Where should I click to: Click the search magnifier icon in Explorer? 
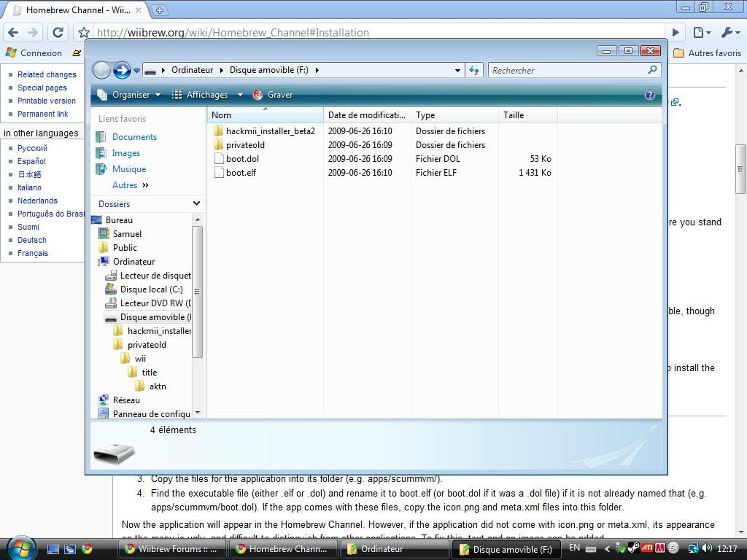[653, 70]
